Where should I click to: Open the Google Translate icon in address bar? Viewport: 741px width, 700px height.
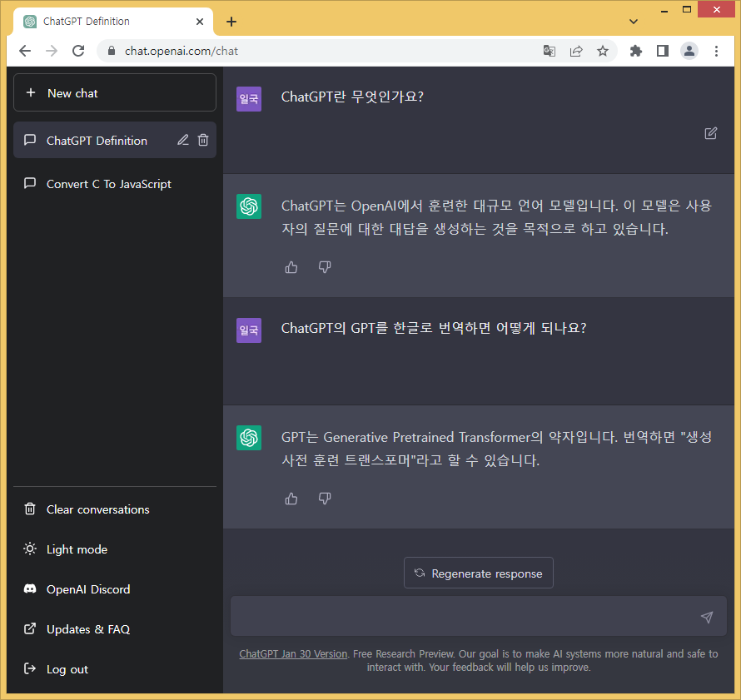click(550, 51)
